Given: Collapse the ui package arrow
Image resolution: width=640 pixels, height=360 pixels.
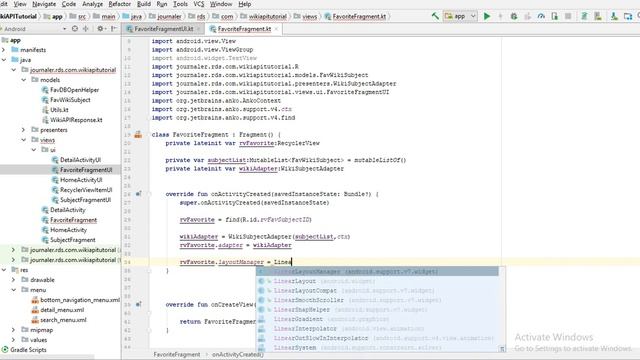Looking at the screenshot, I should pyautogui.click(x=33, y=150).
